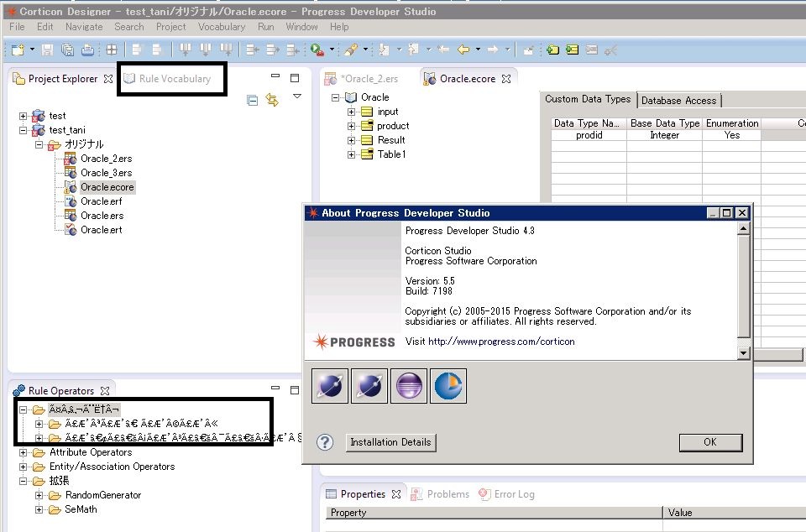
Task: Click OK in the About dialog
Action: 710,442
